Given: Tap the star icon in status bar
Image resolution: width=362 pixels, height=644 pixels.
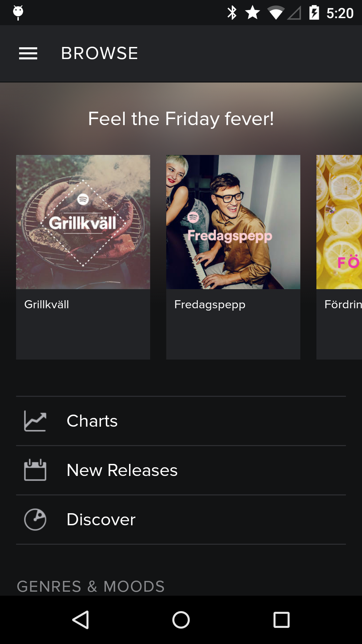Looking at the screenshot, I should pos(252,13).
